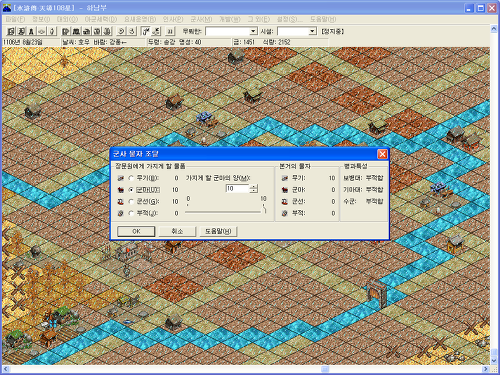Viewport: 500px width, 375px height.
Task: Click the [정지중] paused status label
Action: pos(332,32)
